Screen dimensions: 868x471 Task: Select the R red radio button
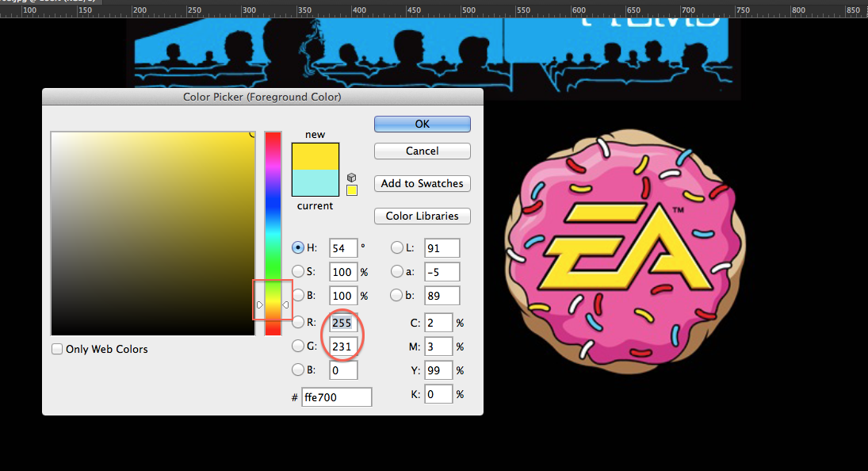click(x=298, y=322)
